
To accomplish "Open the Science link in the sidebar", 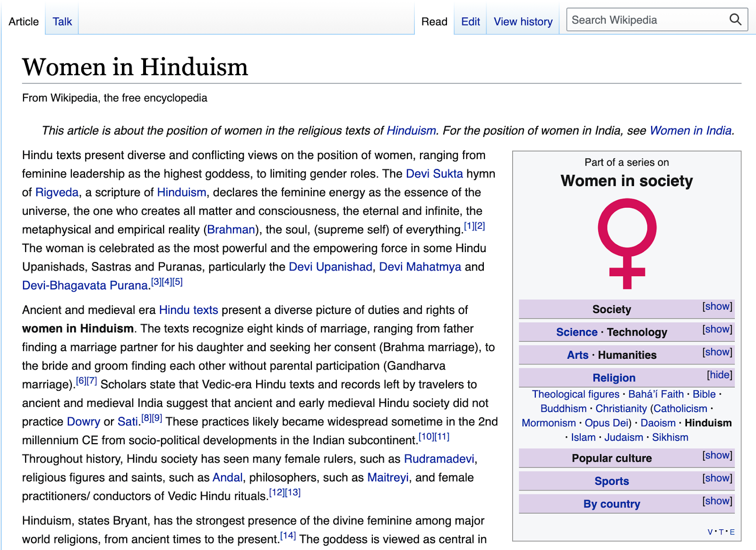I will click(x=576, y=332).
